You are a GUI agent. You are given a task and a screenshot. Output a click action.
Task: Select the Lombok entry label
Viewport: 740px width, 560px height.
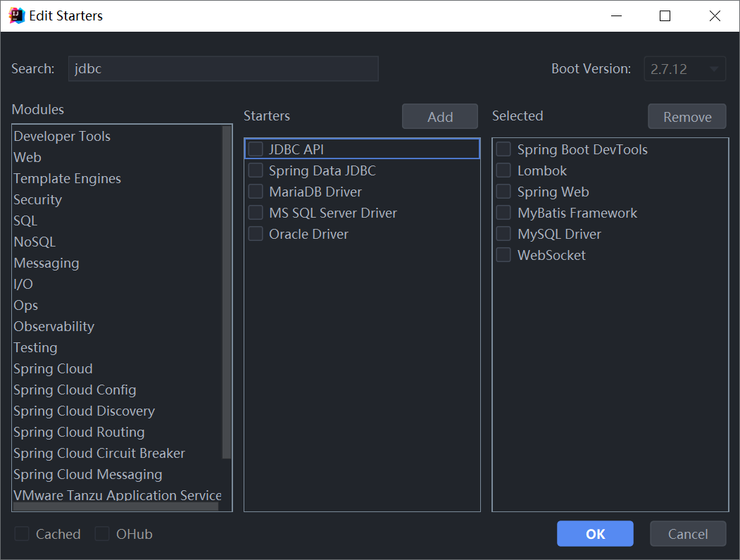click(541, 170)
